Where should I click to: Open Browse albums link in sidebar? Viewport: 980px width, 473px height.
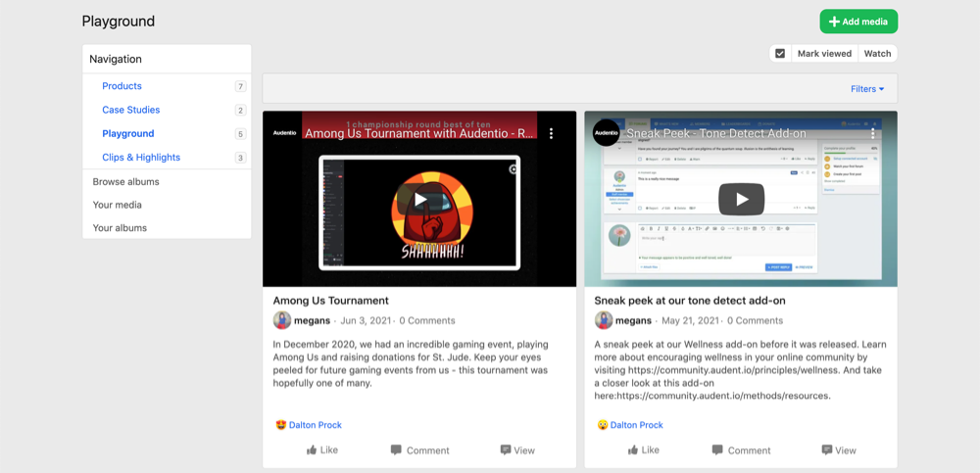click(126, 182)
